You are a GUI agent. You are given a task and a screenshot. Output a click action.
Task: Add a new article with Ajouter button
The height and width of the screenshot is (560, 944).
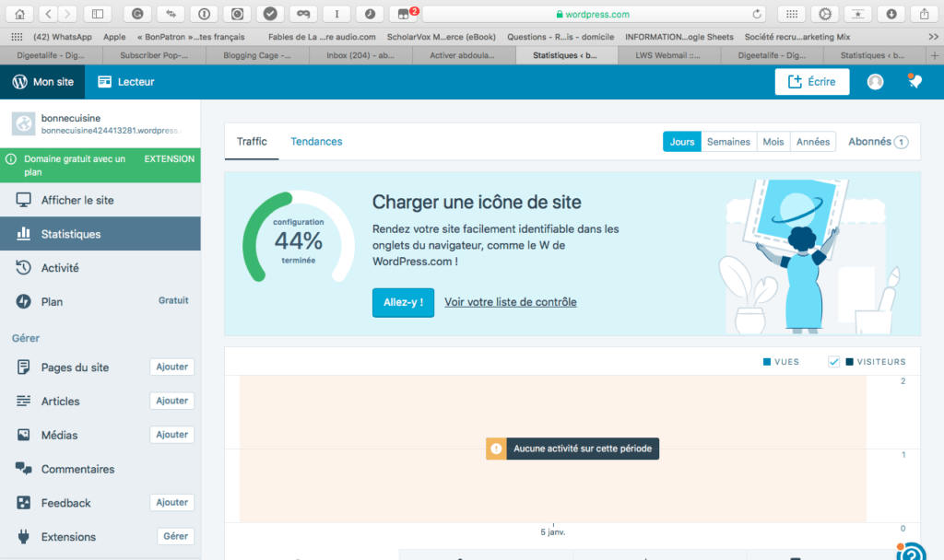click(x=171, y=401)
